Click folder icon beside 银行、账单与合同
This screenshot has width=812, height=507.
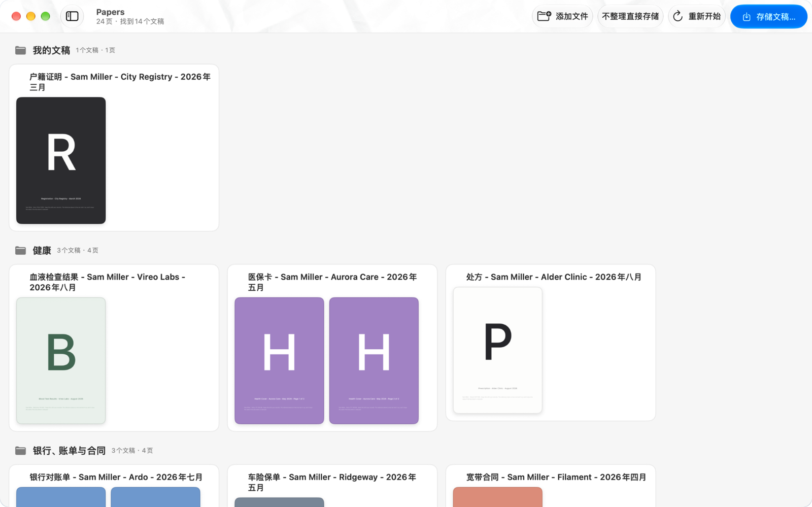tap(20, 451)
